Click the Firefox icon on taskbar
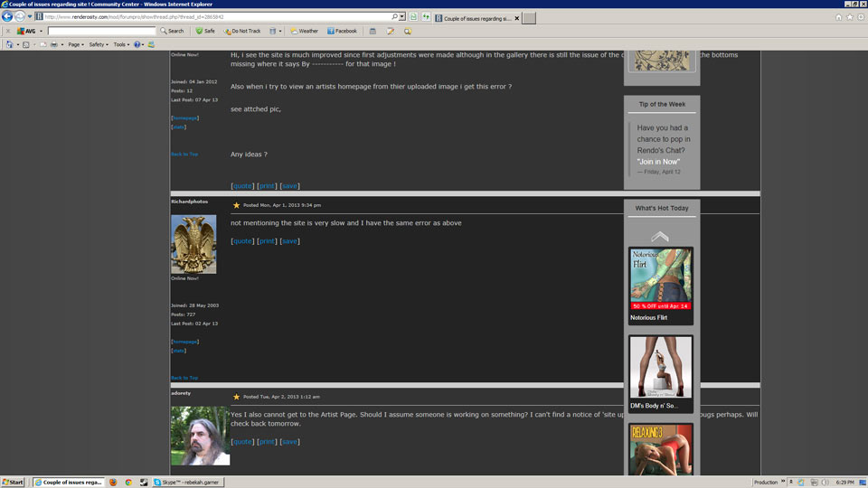868x488 pixels. point(113,483)
